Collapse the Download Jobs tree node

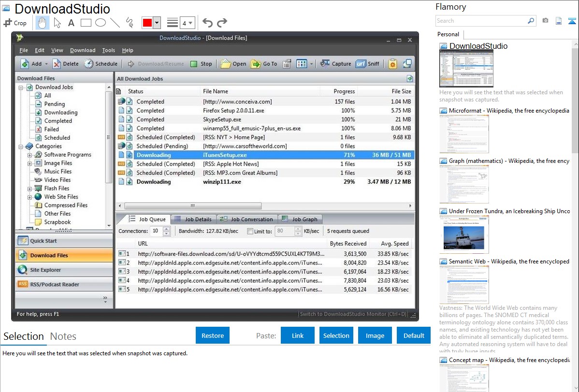(21, 87)
